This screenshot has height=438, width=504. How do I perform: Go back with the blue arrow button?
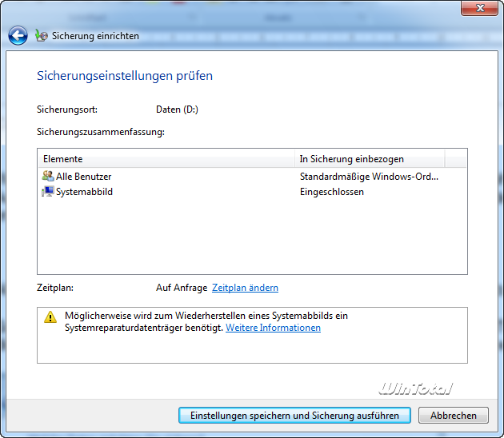click(18, 35)
